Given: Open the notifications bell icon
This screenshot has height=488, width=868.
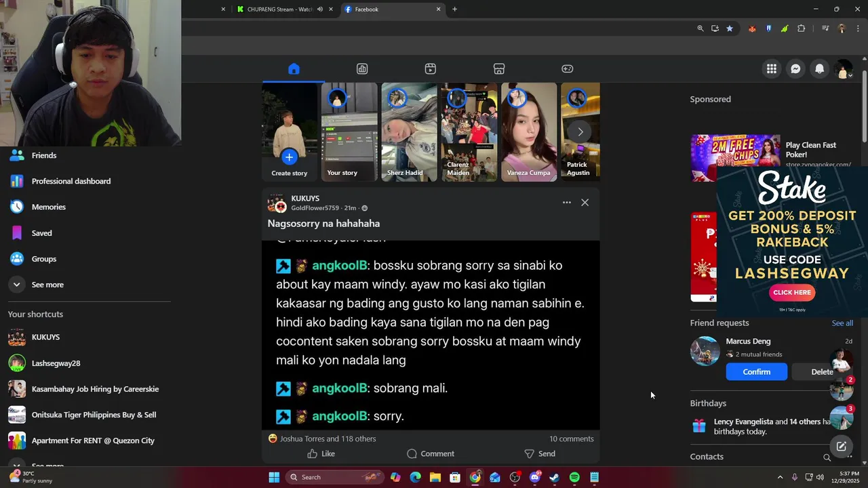Looking at the screenshot, I should [820, 68].
